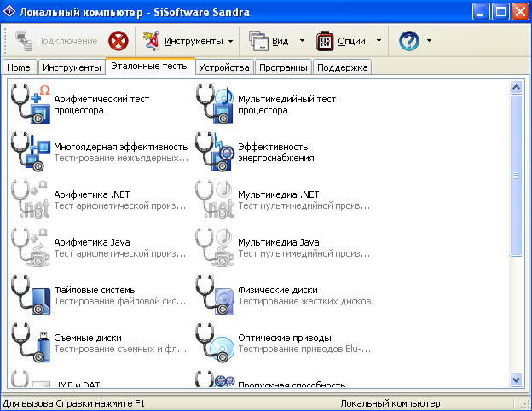
Task: Select the Многоядерная эффективность icon
Action: click(31, 152)
